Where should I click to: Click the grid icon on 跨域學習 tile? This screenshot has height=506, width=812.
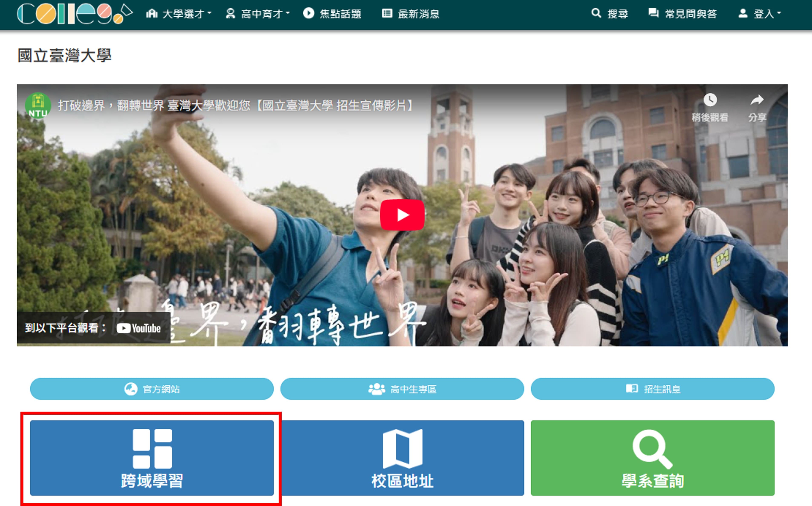click(x=152, y=448)
